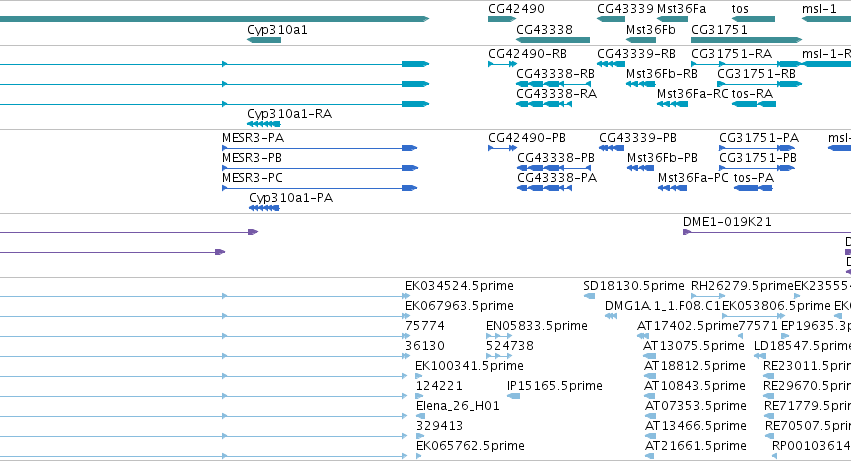Open protein CG43339-PB
The image size is (851, 461).
(x=638, y=138)
